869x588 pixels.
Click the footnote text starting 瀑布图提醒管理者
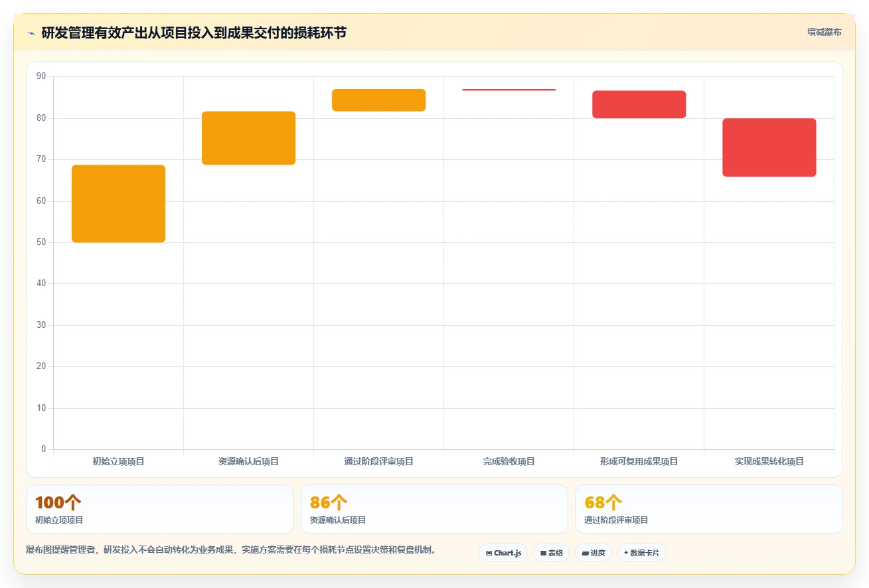232,550
